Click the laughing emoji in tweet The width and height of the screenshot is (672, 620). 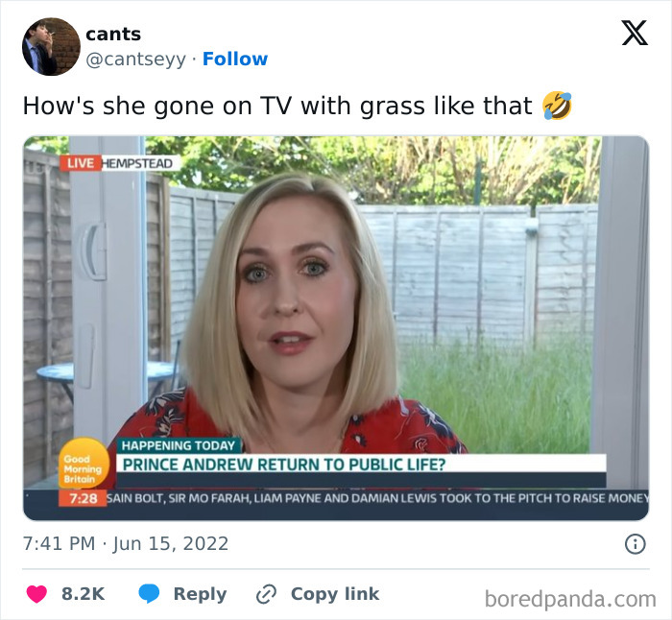[557, 106]
